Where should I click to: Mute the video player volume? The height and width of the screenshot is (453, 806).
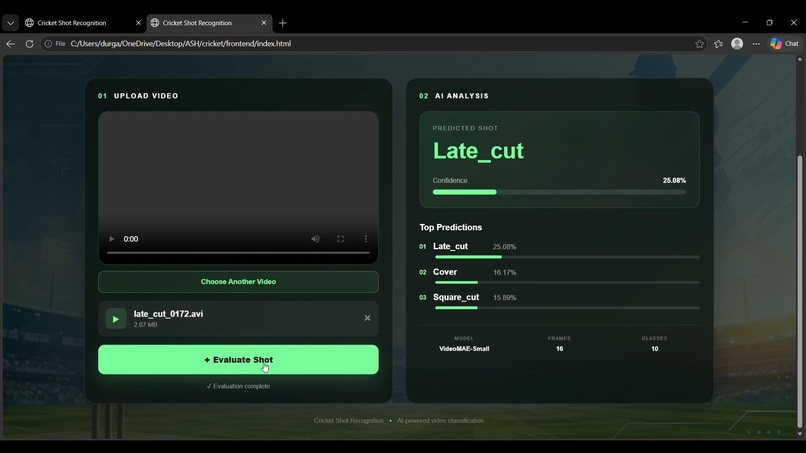pyautogui.click(x=315, y=239)
